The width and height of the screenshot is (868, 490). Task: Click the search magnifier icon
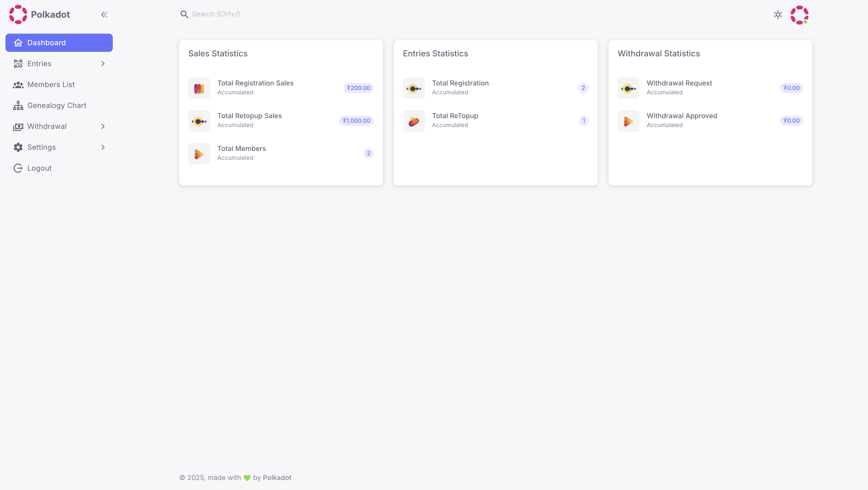(184, 14)
